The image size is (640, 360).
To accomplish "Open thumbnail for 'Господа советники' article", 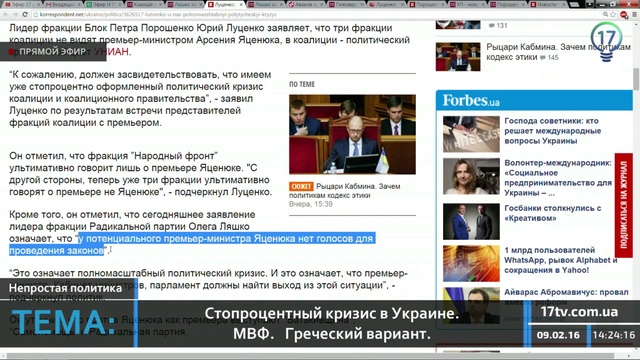I will pos(471,134).
